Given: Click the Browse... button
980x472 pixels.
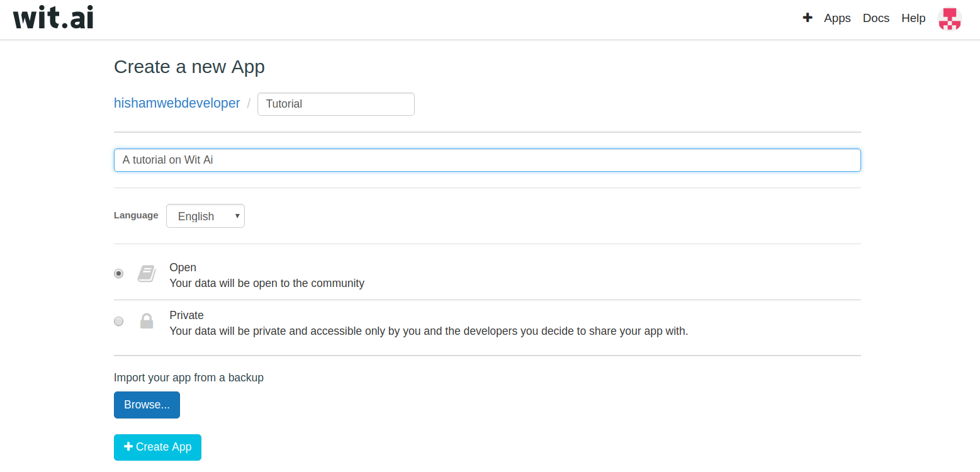Looking at the screenshot, I should pyautogui.click(x=147, y=405).
